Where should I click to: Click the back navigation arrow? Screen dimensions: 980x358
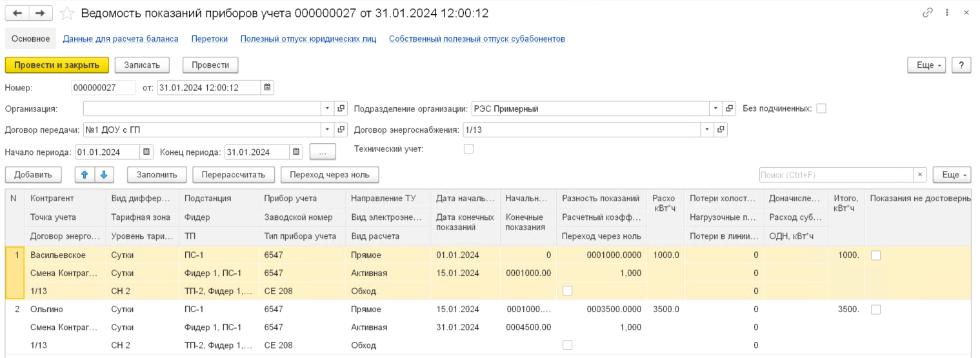(18, 13)
